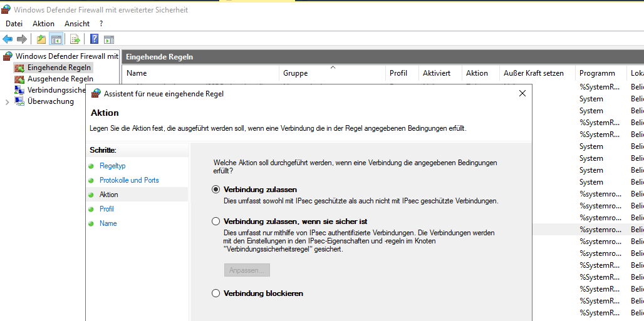Screen dimensions: 644x321
Task: Sort by Profil column header
Action: coord(402,73)
